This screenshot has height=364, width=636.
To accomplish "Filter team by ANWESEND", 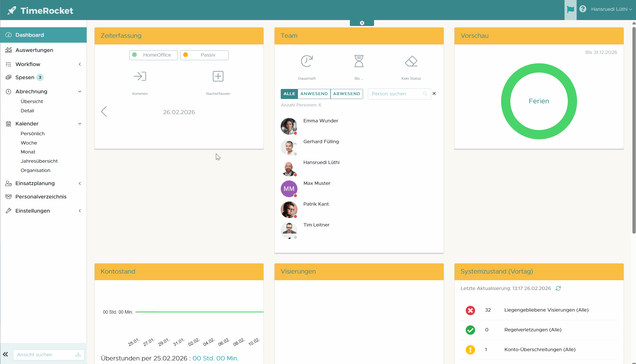I will tap(314, 94).
